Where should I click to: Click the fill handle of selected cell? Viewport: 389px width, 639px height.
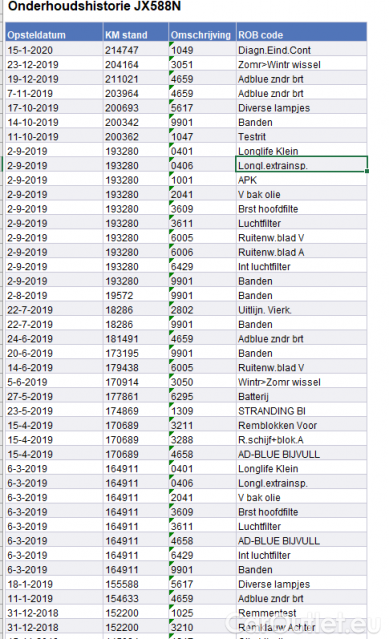367,172
